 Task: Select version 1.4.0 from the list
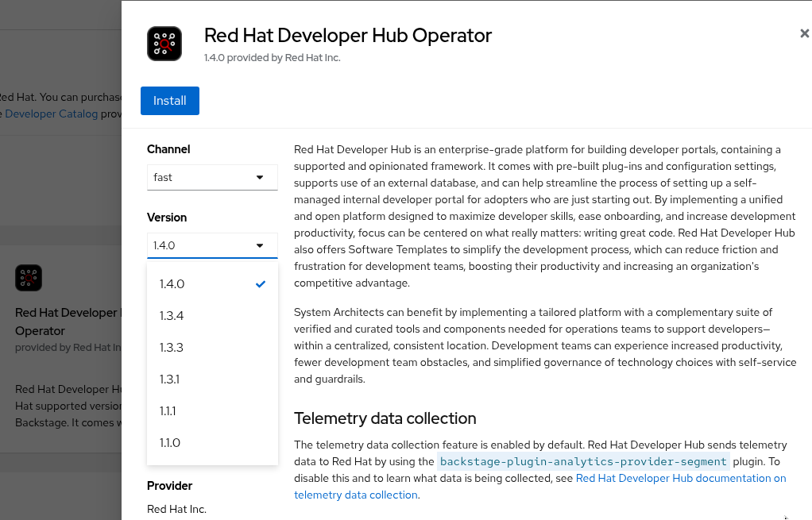point(172,284)
